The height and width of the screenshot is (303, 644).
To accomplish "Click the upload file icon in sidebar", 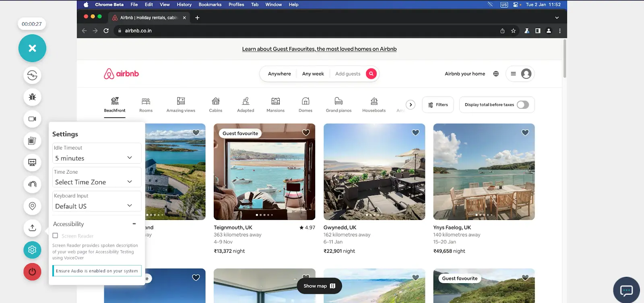I will click(x=32, y=228).
